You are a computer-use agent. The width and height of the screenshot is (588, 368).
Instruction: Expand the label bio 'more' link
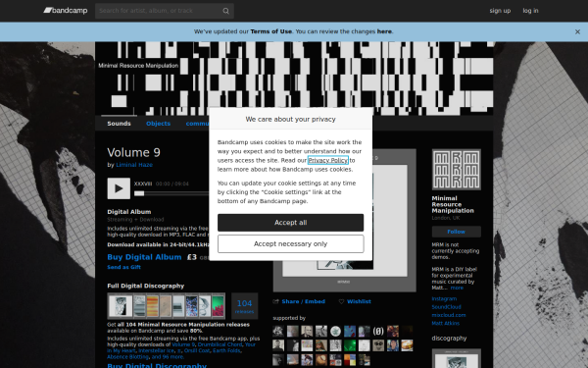pos(457,288)
